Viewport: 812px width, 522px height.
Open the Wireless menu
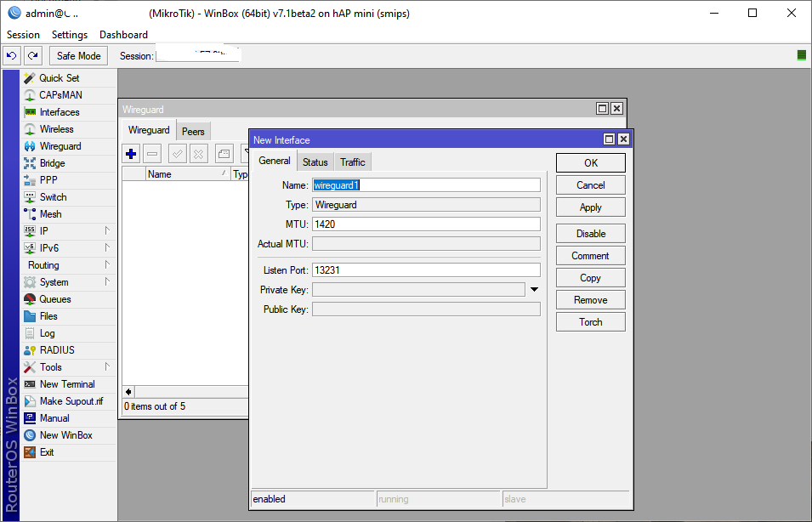pos(68,129)
